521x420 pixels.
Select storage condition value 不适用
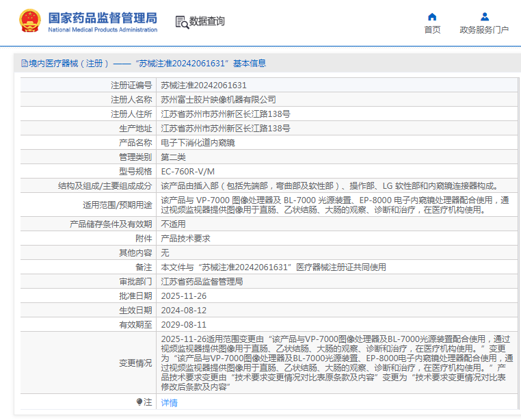point(173,224)
